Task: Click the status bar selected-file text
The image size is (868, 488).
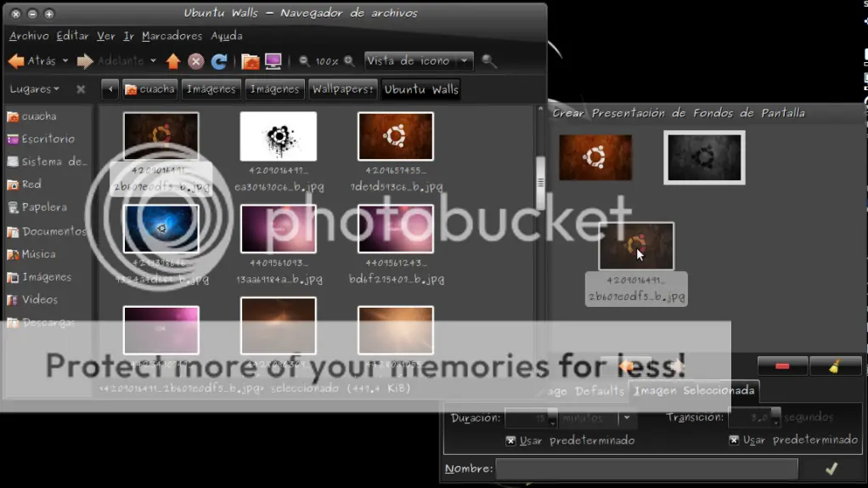Action: click(x=255, y=389)
